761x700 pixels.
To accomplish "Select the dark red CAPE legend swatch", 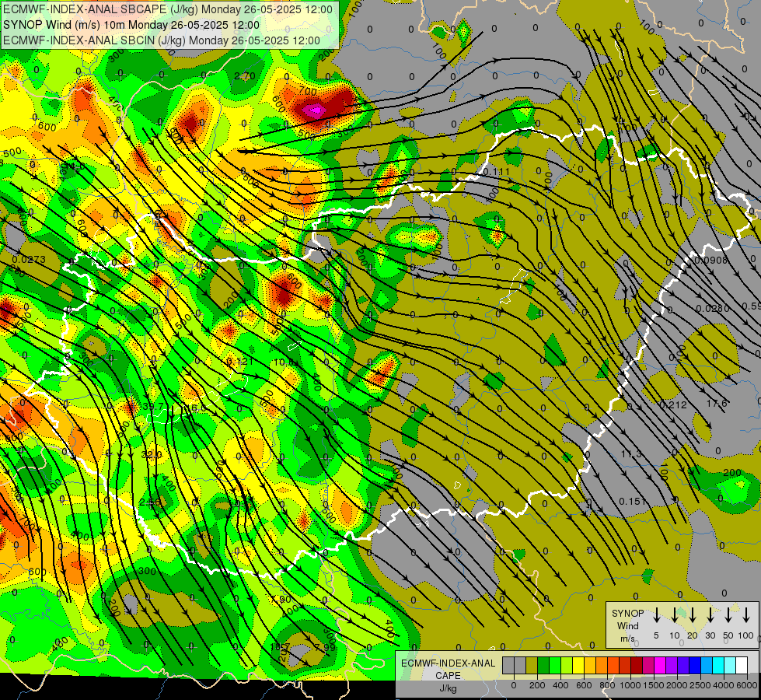I will coord(637,665).
